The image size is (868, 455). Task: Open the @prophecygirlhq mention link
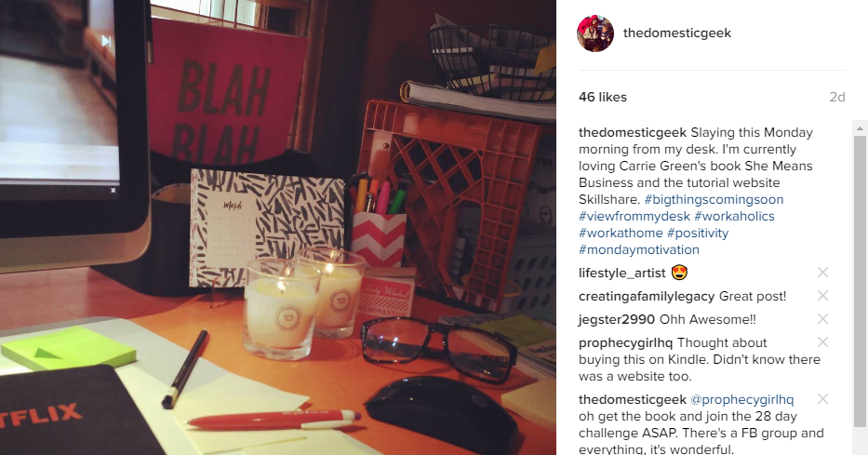[x=741, y=399]
